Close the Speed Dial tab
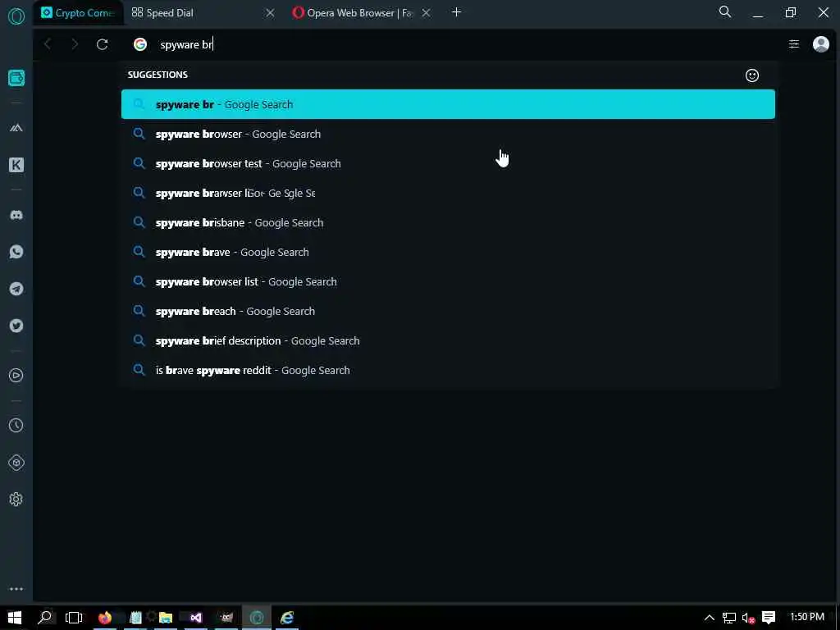This screenshot has width=840, height=630. tap(270, 13)
